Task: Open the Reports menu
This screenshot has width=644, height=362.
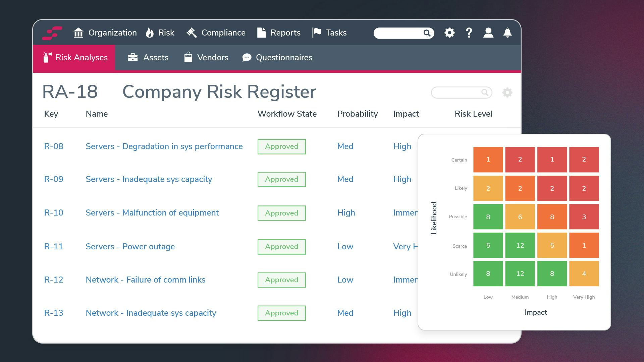Action: click(x=279, y=33)
